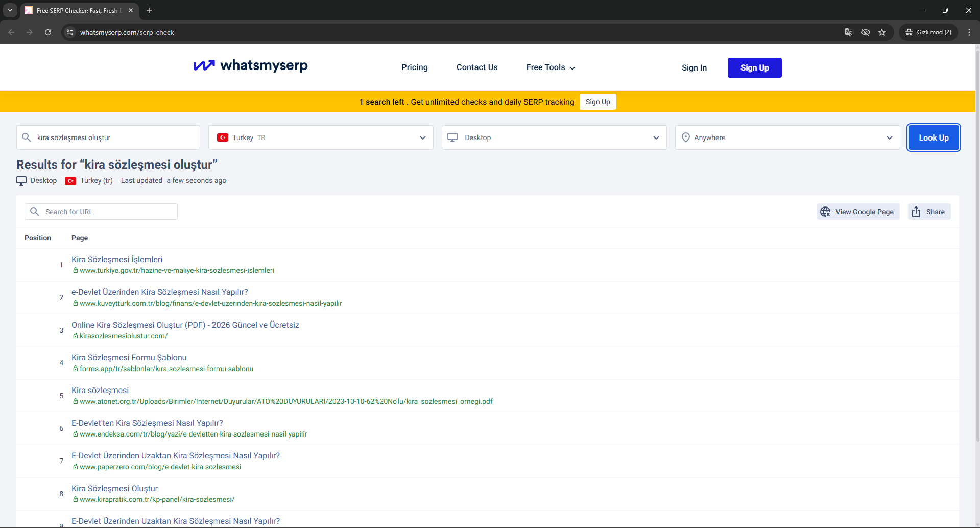Open the Contact Us page
The height and width of the screenshot is (528, 980).
tap(477, 67)
